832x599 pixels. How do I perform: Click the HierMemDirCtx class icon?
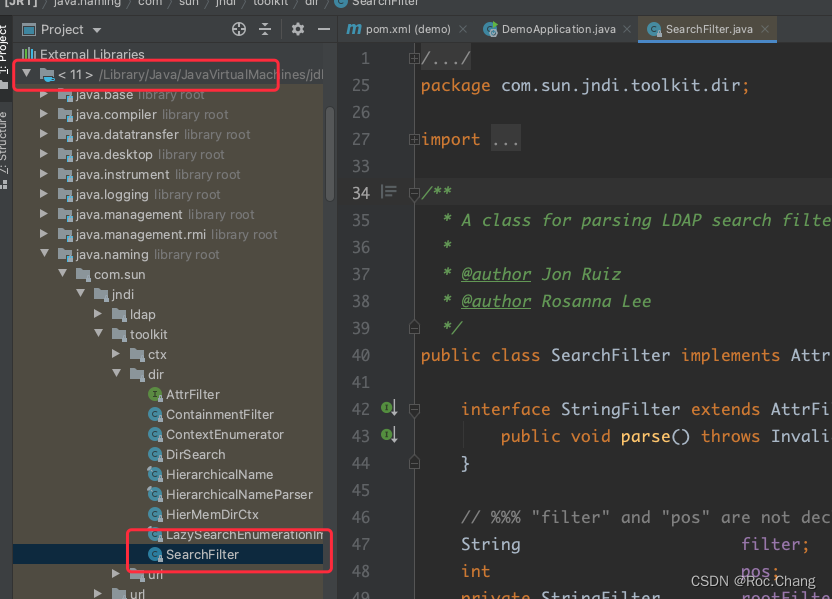tap(155, 515)
